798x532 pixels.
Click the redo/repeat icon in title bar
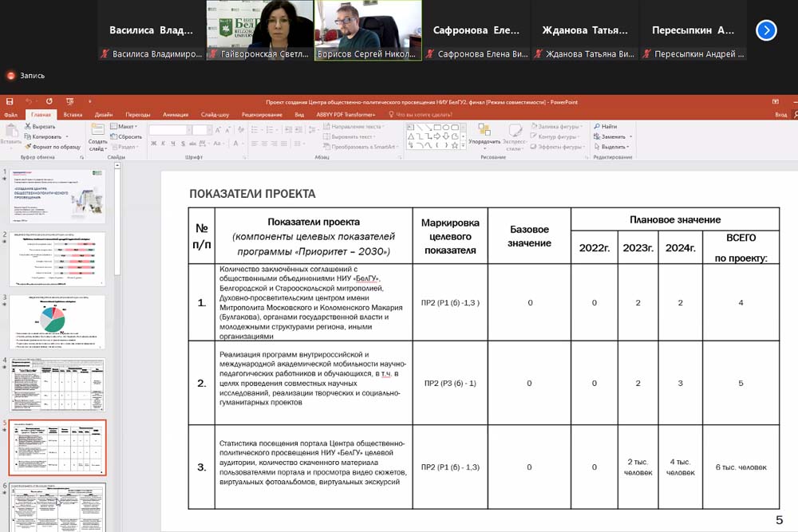coord(49,102)
